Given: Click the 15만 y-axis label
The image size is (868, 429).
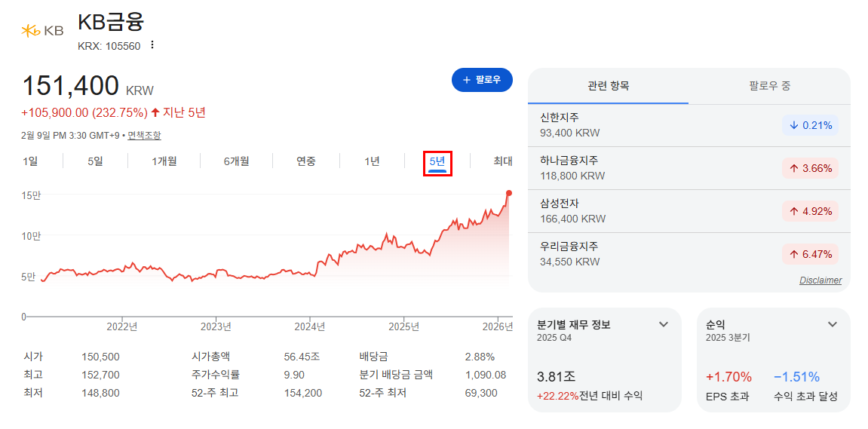Looking at the screenshot, I should [x=32, y=195].
